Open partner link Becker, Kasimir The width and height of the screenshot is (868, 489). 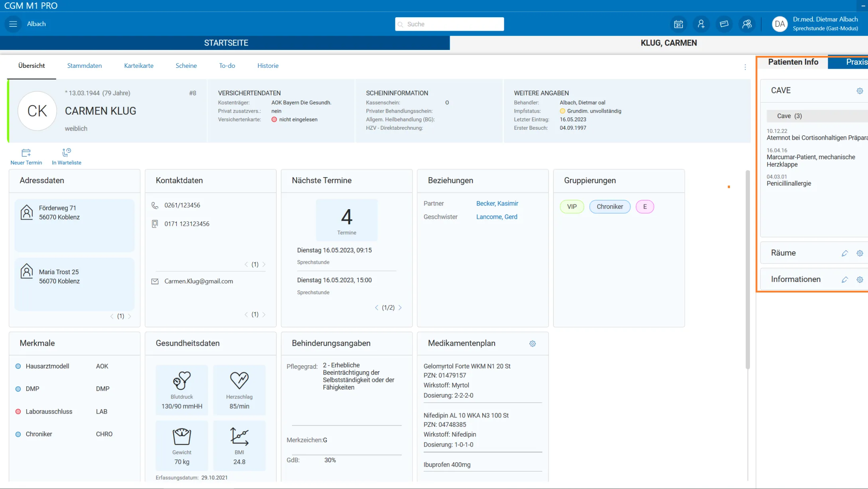click(x=497, y=204)
